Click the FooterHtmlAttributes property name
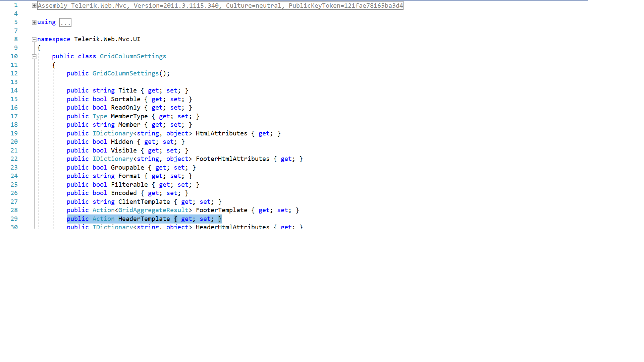Image resolution: width=644 pixels, height=362 pixels. [232, 159]
